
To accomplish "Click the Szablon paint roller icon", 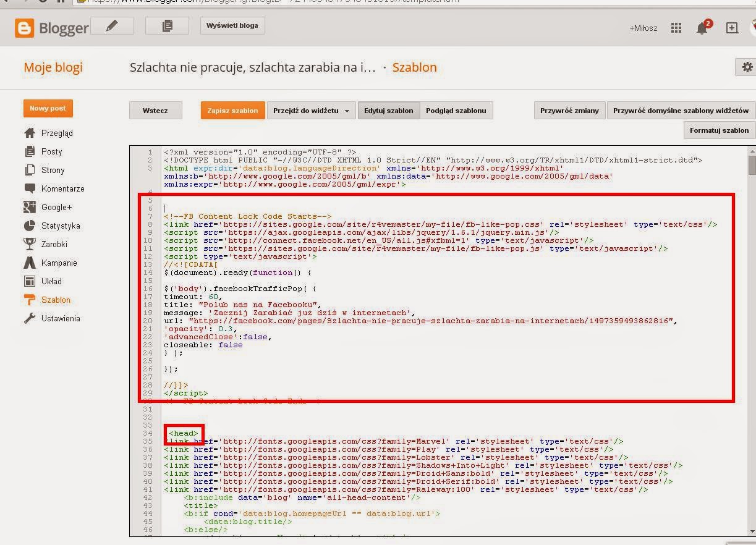I will pos(30,300).
